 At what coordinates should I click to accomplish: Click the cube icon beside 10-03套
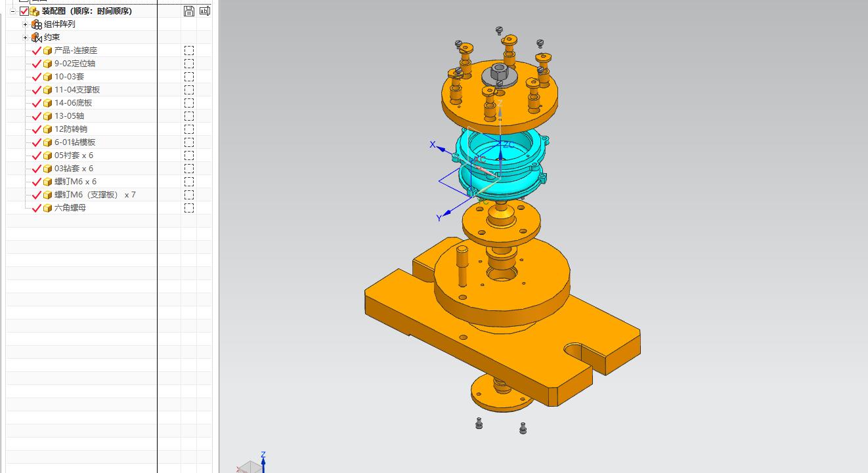(x=47, y=77)
